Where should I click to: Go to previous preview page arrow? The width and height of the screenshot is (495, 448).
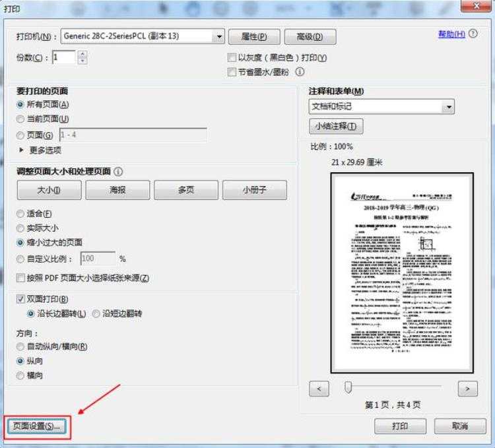tap(319, 389)
